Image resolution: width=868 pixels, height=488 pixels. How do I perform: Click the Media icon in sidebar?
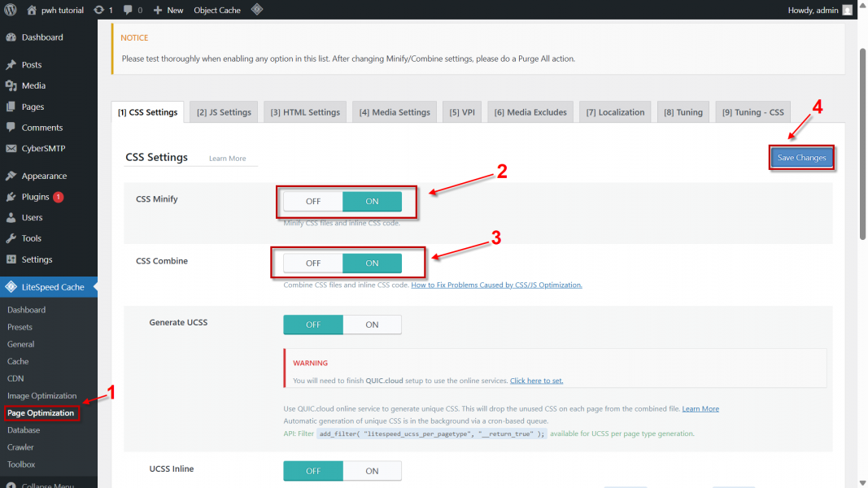pos(11,85)
